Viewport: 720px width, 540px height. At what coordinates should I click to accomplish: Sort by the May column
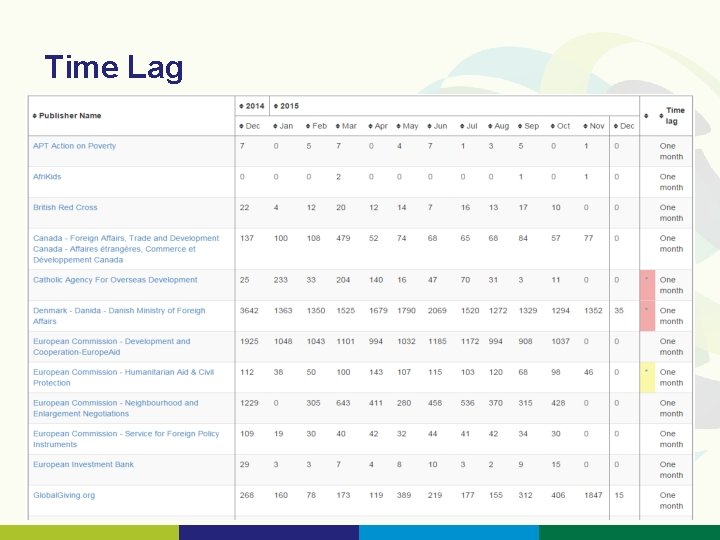tap(407, 126)
